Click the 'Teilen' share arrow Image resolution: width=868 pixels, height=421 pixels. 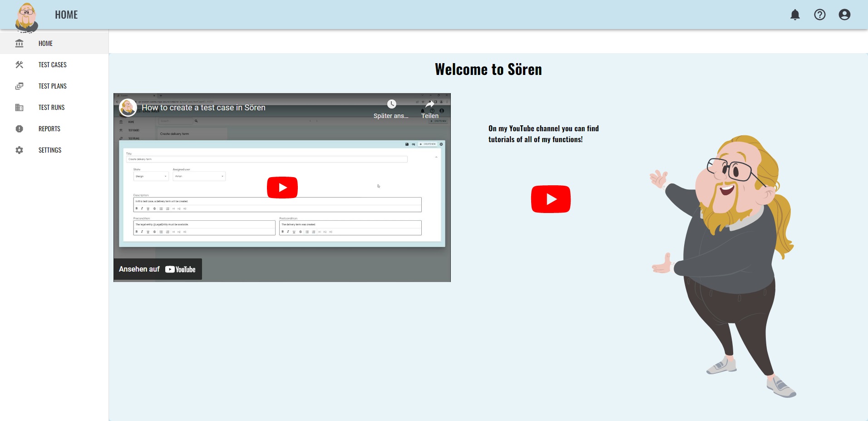pos(429,105)
